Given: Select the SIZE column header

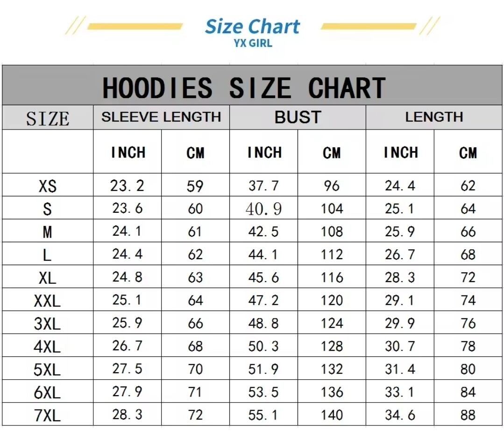Looking at the screenshot, I should [48, 118].
